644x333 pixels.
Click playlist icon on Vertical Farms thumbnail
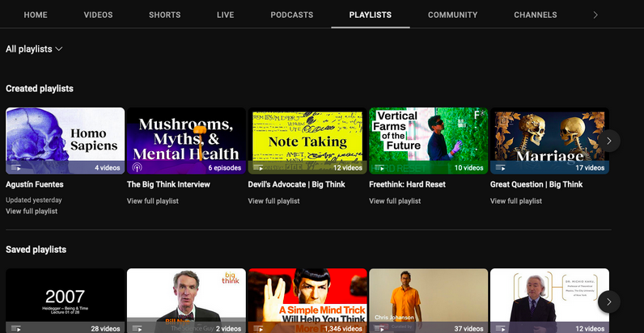(379, 167)
